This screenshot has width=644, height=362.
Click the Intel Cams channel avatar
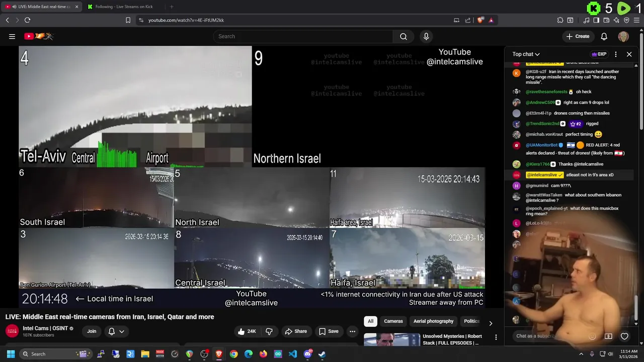pos(12,331)
